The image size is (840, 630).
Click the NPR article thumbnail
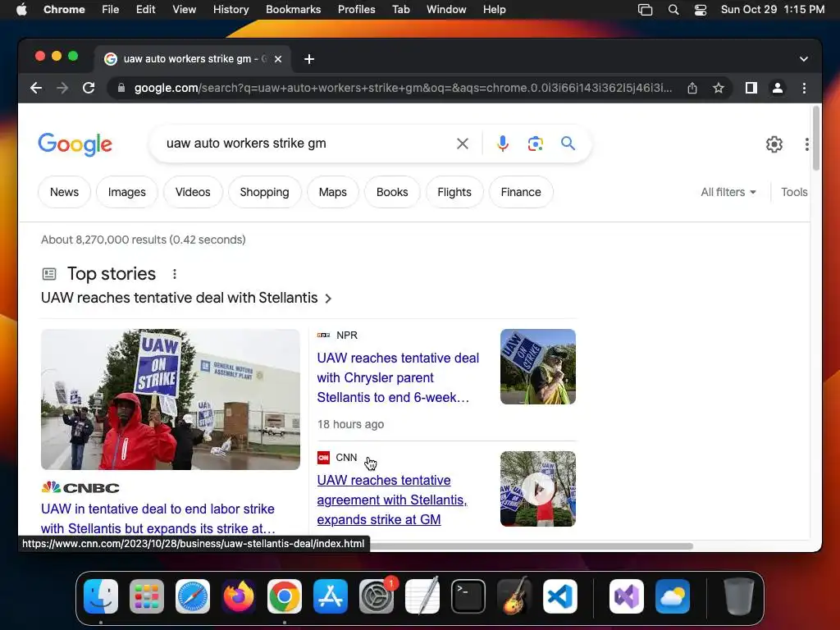click(x=538, y=367)
